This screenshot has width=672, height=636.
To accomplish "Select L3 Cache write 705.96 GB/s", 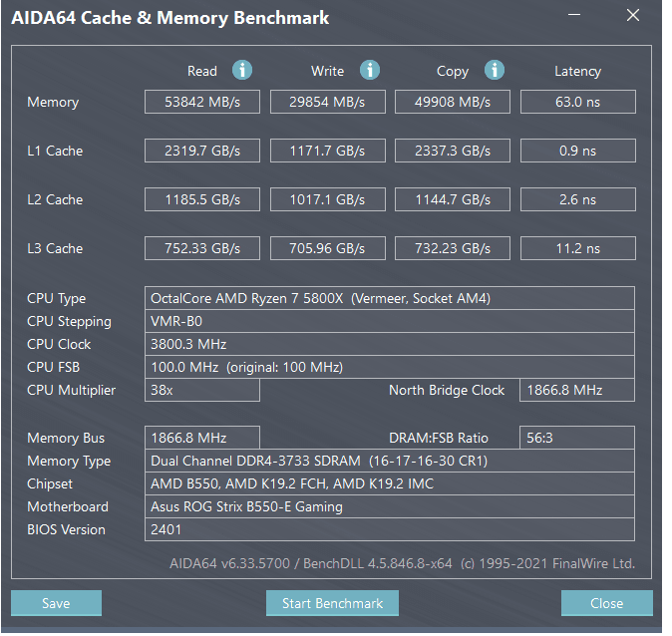I will (x=328, y=248).
